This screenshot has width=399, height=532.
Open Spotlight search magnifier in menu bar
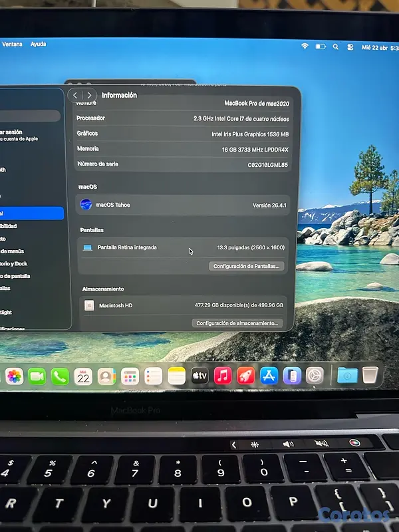[x=336, y=47]
